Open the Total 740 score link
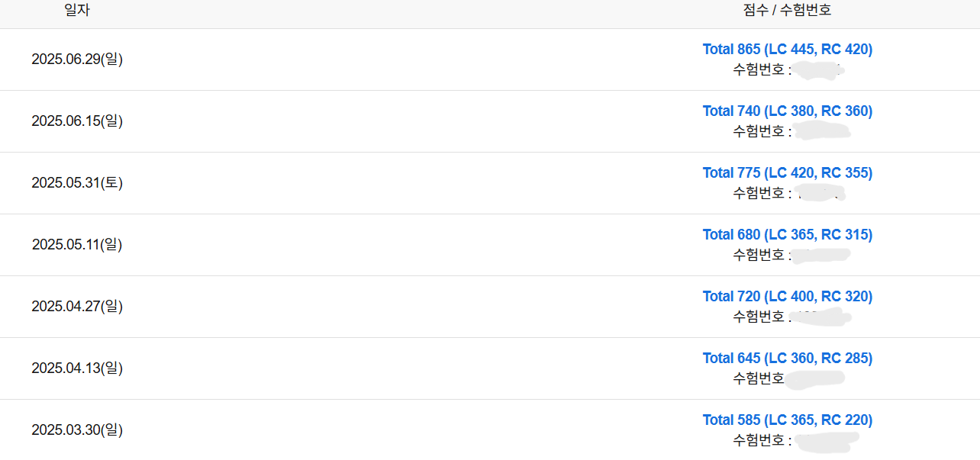 [787, 111]
